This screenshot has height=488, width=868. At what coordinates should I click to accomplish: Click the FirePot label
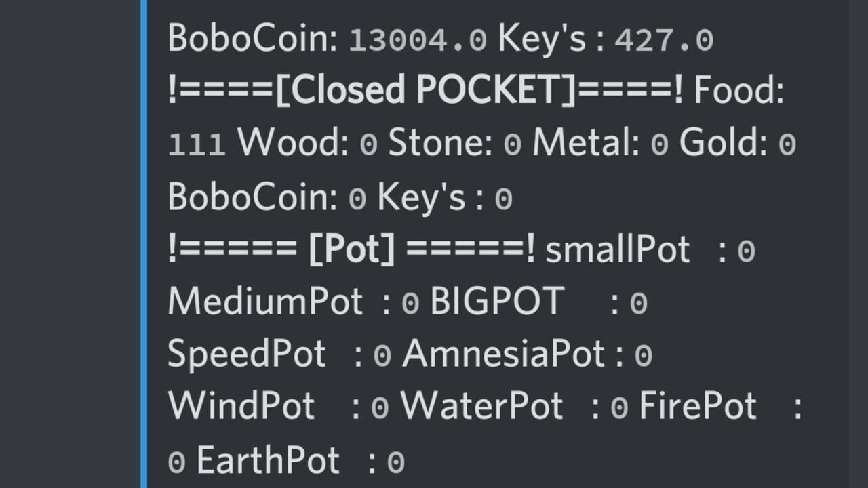pos(698,407)
